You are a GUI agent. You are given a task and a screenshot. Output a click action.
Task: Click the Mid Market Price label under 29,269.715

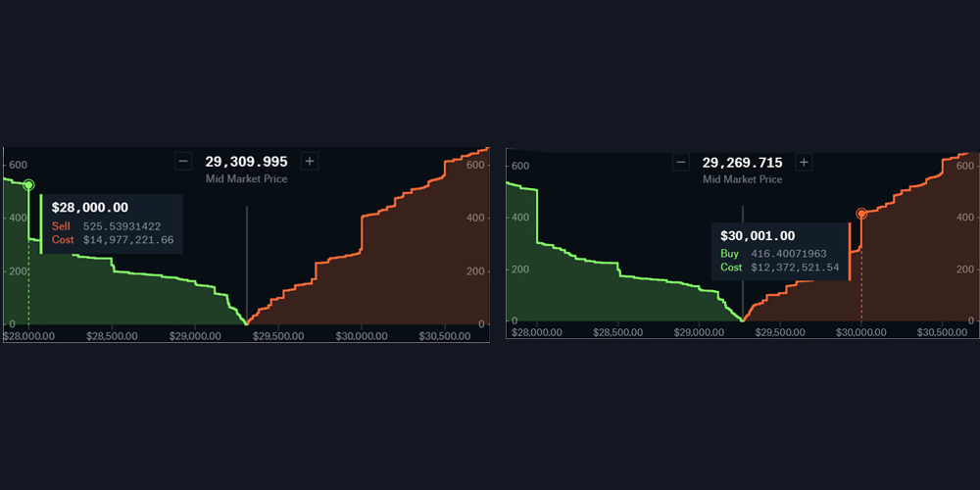coord(742,179)
